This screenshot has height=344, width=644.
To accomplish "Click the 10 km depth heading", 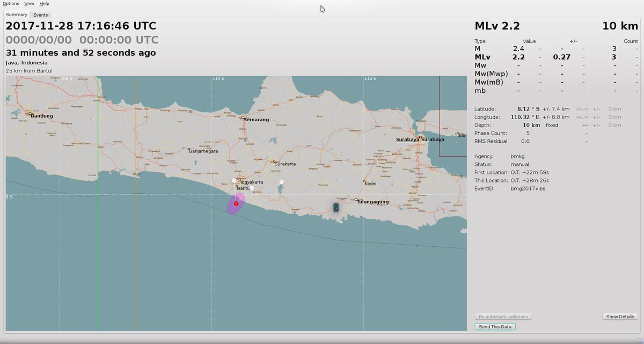I will point(620,26).
